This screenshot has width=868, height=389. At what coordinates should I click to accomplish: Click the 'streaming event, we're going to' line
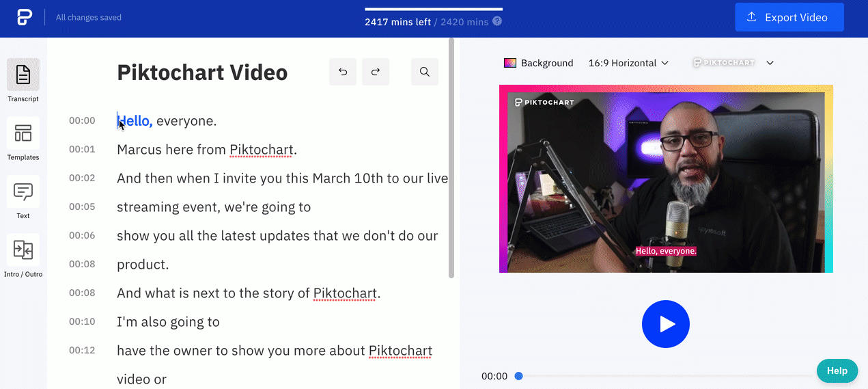214,207
